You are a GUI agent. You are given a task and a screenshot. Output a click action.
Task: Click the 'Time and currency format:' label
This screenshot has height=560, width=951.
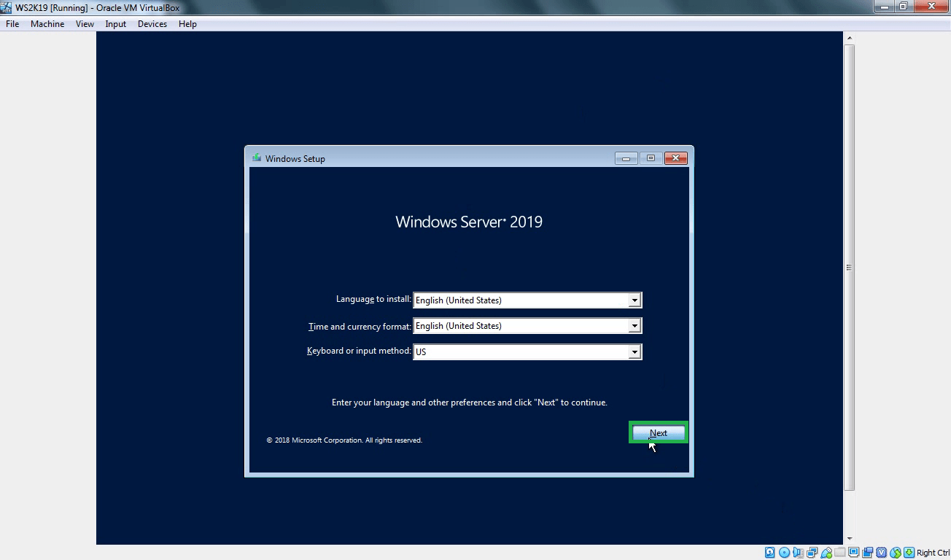[360, 327]
